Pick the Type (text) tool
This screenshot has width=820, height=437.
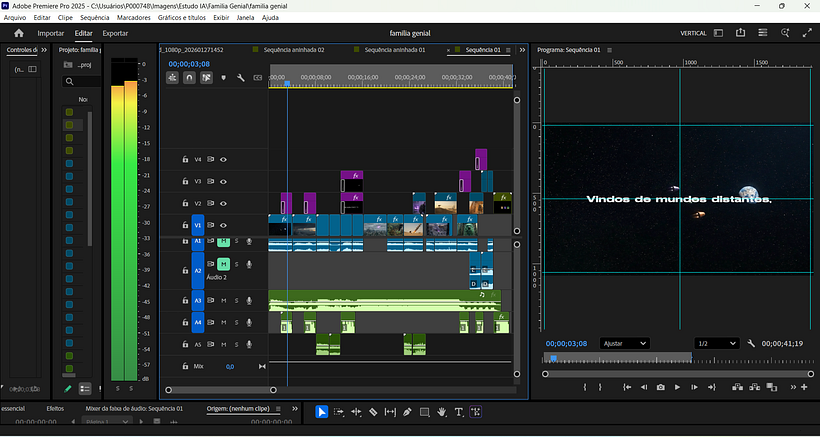[x=458, y=412]
